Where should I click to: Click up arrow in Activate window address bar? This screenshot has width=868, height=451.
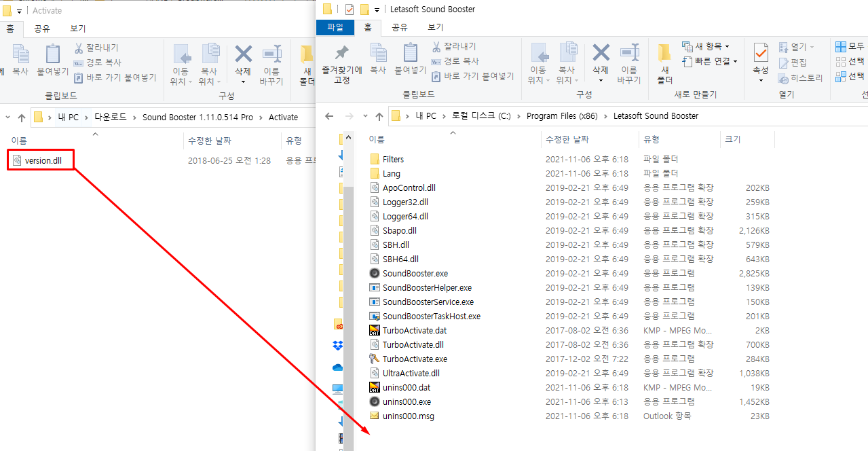click(21, 118)
